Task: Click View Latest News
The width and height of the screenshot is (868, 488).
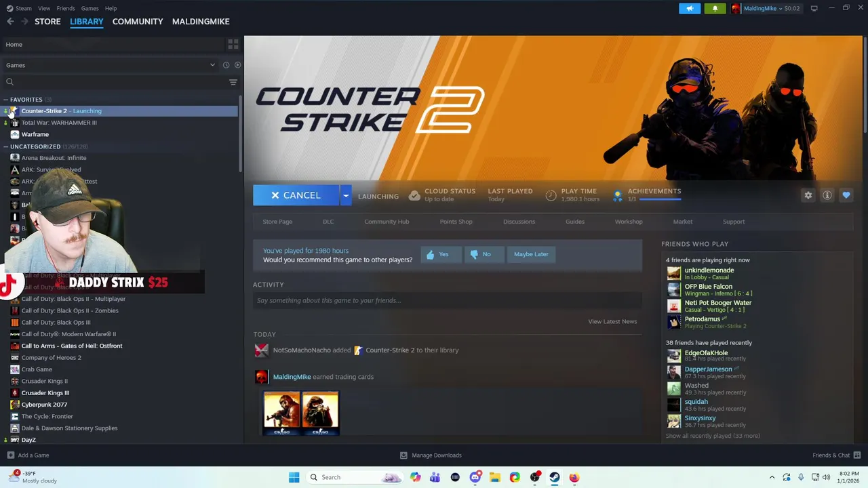Action: [612, 321]
